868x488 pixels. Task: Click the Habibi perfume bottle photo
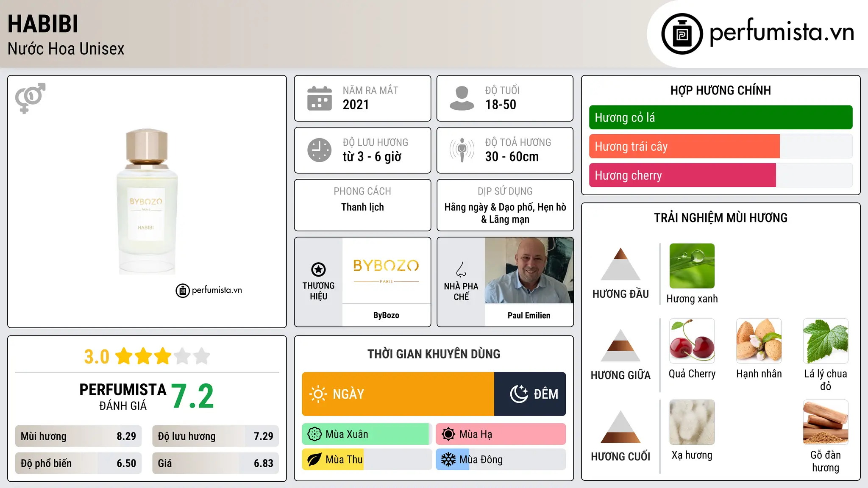(x=147, y=202)
